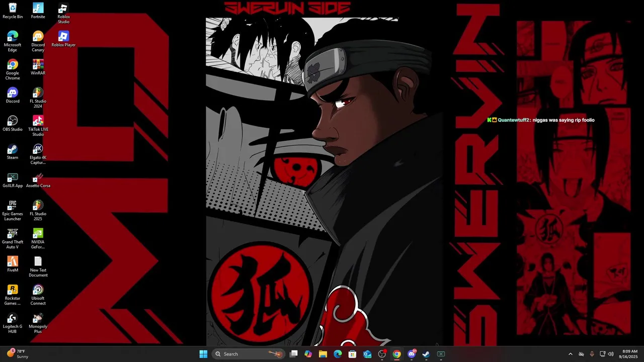This screenshot has width=644, height=362.
Task: Select the FL Studio 2025 desktop shortcut
Action: [38, 211]
